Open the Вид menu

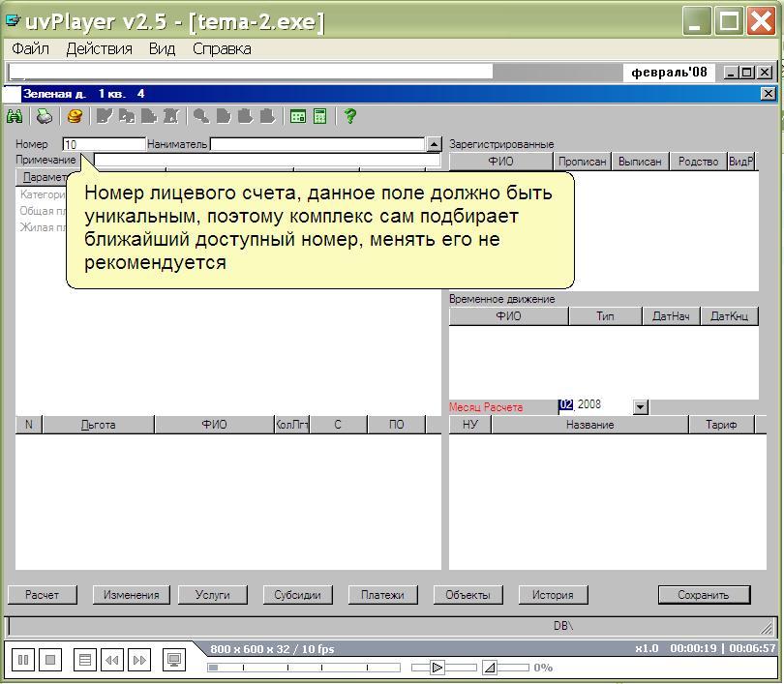pyautogui.click(x=162, y=49)
